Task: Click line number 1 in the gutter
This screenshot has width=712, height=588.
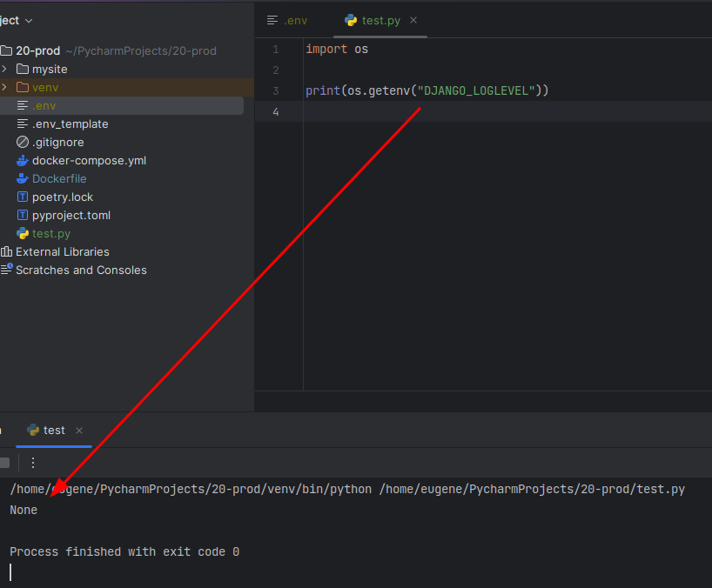Action: [x=276, y=49]
